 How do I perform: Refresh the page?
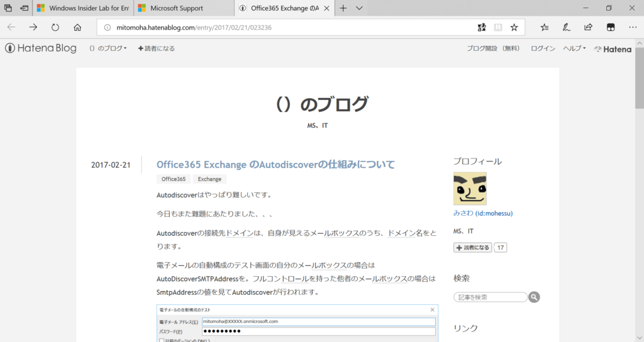[x=55, y=28]
